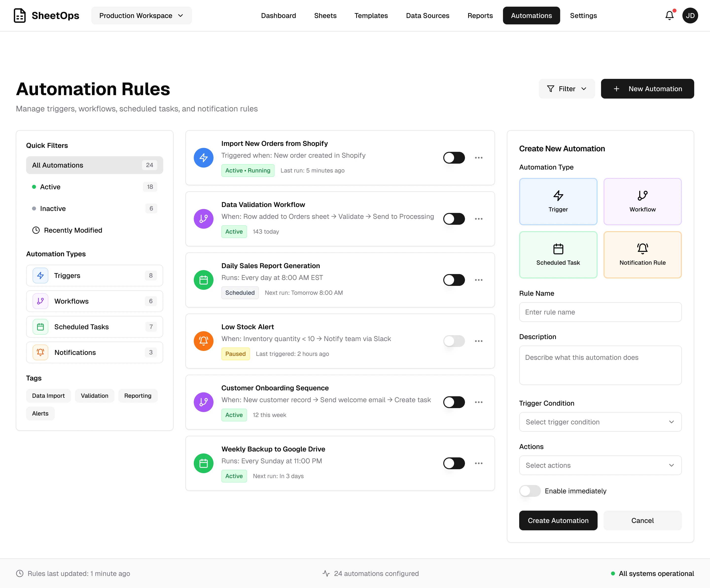Click the JD user avatar
The height and width of the screenshot is (588, 710).
(690, 16)
